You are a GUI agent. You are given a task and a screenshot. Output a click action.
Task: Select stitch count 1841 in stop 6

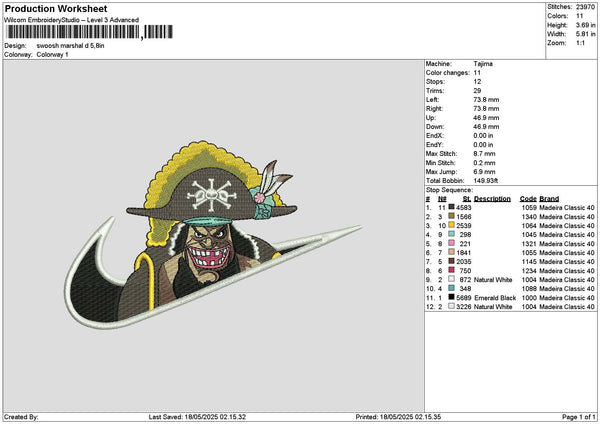point(464,253)
